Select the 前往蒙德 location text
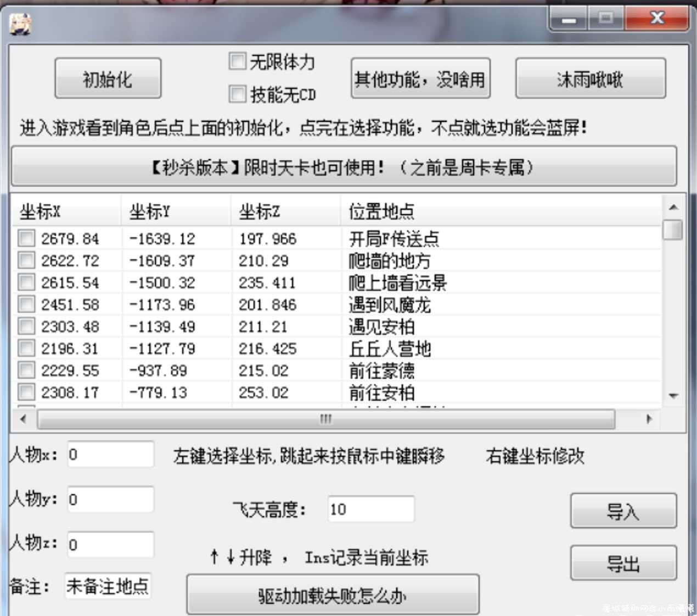The width and height of the screenshot is (697, 616). click(x=381, y=371)
